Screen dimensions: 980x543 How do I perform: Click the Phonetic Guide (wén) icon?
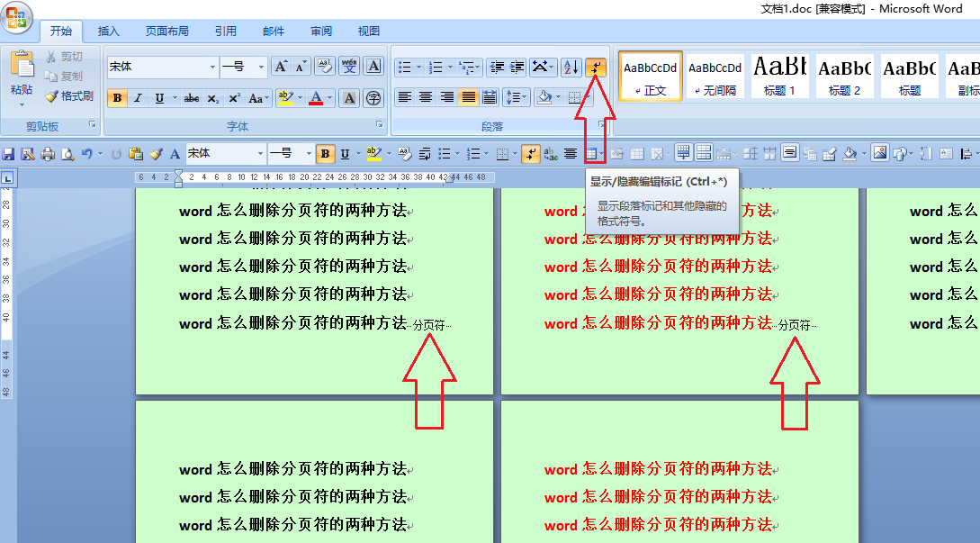pyautogui.click(x=349, y=67)
